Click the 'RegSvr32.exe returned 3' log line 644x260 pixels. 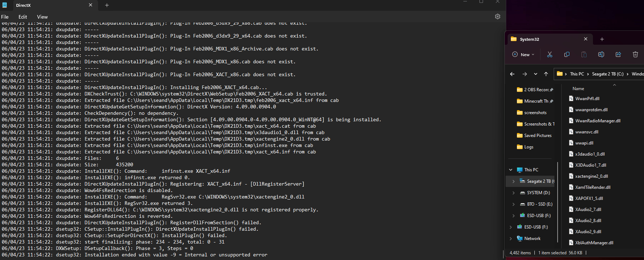pos(97,203)
